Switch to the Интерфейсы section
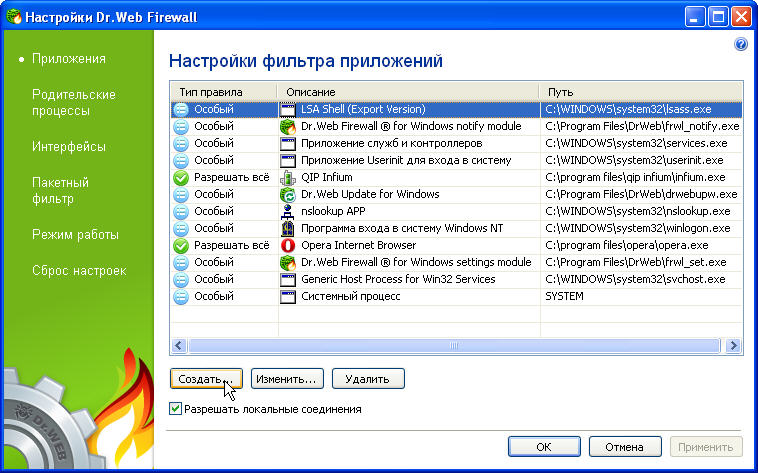758x473 pixels. pos(69,147)
